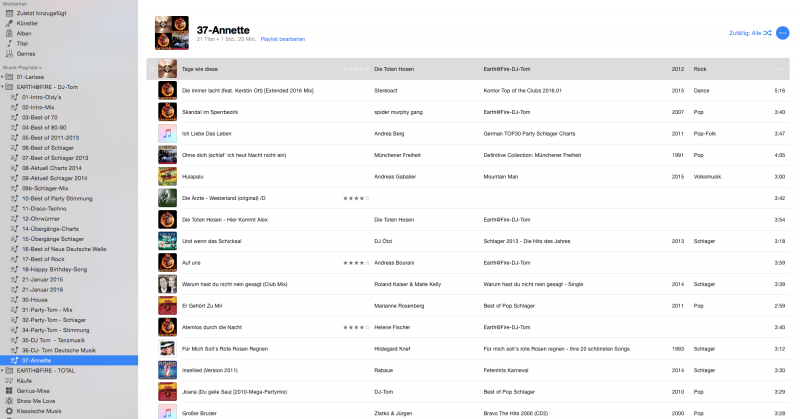Click the Playlist bearbeiten link

click(x=283, y=39)
